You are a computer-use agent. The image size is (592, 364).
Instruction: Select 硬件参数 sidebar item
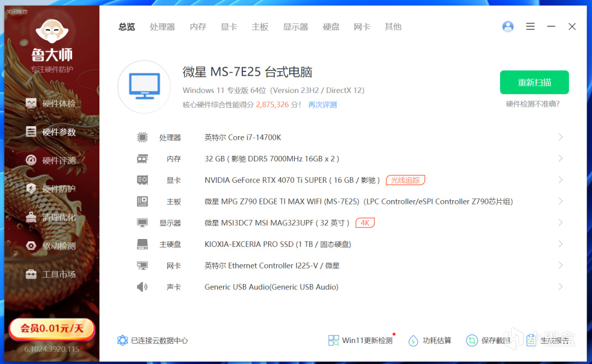(x=51, y=132)
